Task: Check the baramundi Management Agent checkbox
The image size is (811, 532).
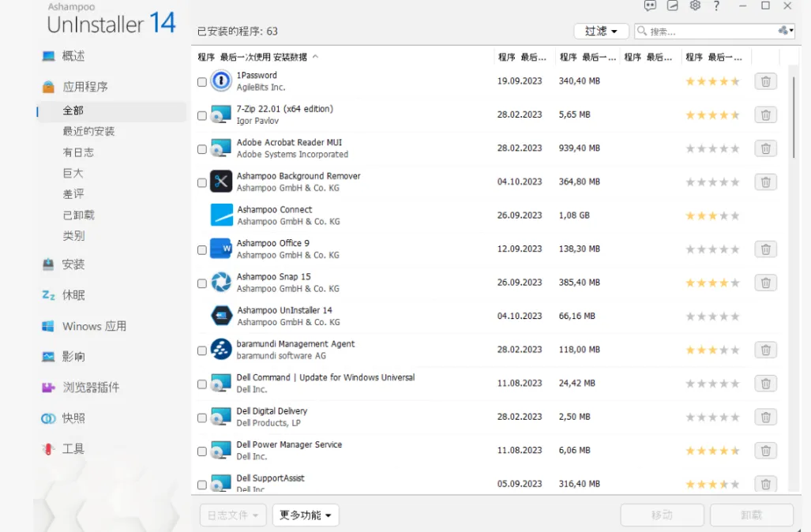Action: click(202, 350)
